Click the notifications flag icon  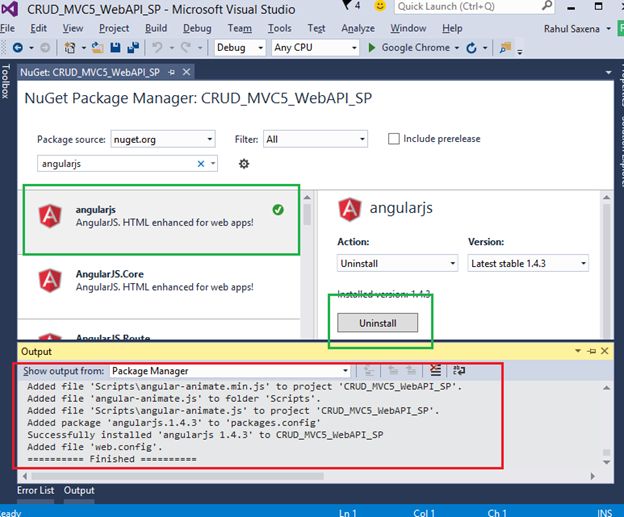(348, 5)
